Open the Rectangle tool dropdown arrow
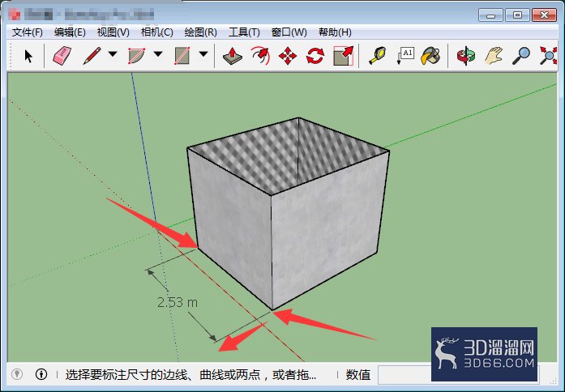The image size is (565, 392). tap(203, 54)
